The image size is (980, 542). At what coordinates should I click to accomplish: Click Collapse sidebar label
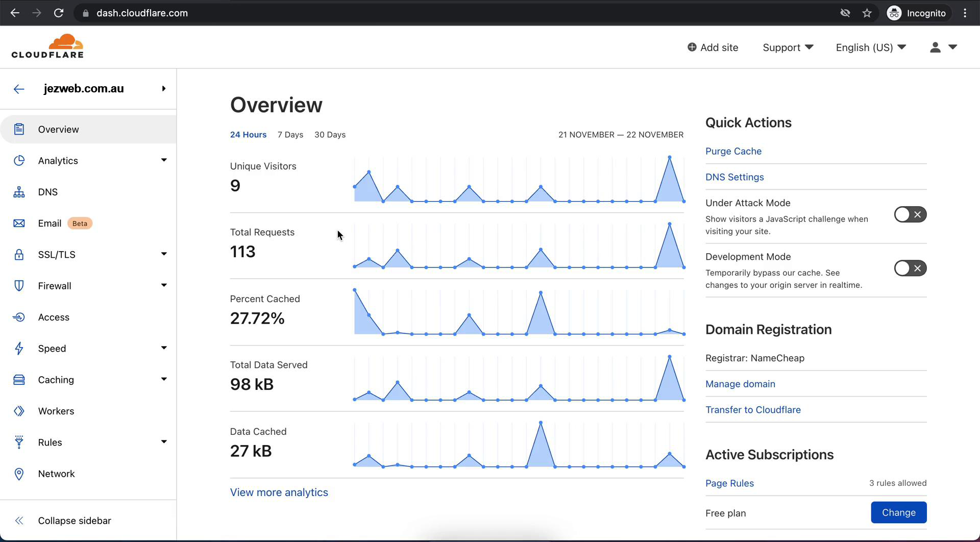click(x=75, y=521)
